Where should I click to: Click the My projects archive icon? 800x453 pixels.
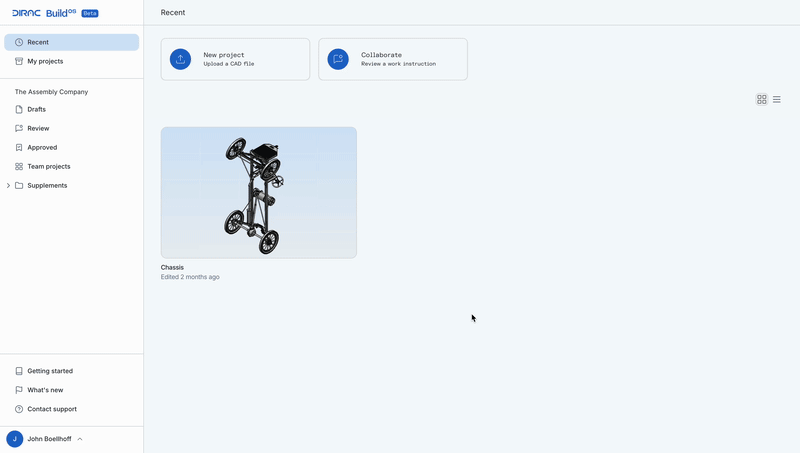[19, 61]
